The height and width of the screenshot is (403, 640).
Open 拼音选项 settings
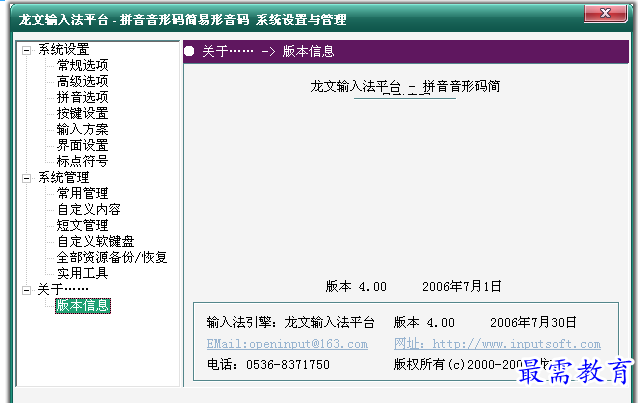pos(82,97)
